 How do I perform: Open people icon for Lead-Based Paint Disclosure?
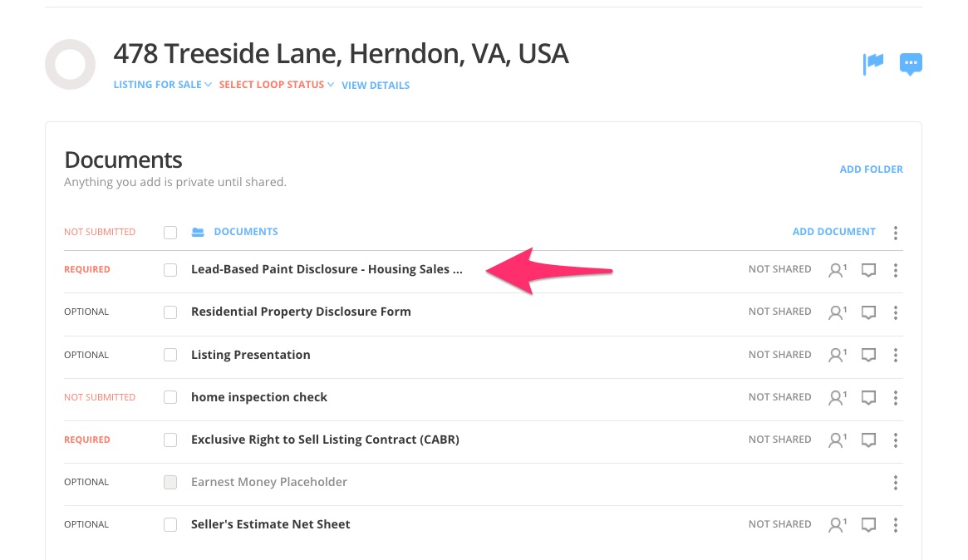click(837, 269)
